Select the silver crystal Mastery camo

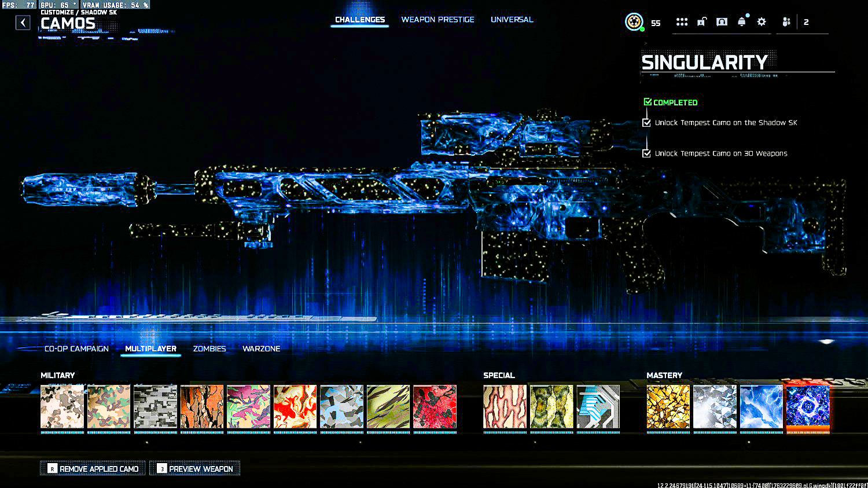715,407
